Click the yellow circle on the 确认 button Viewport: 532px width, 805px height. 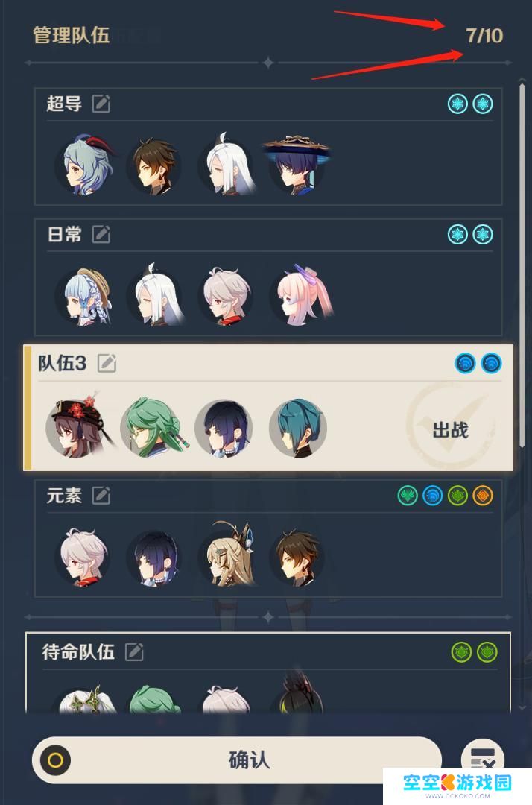pos(55,760)
